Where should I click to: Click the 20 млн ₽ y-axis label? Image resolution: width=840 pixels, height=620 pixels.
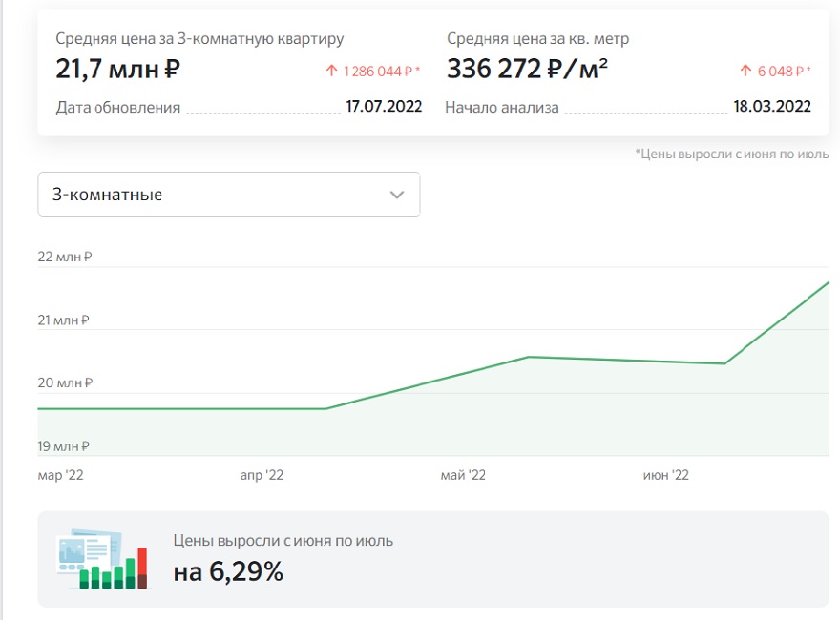point(65,382)
